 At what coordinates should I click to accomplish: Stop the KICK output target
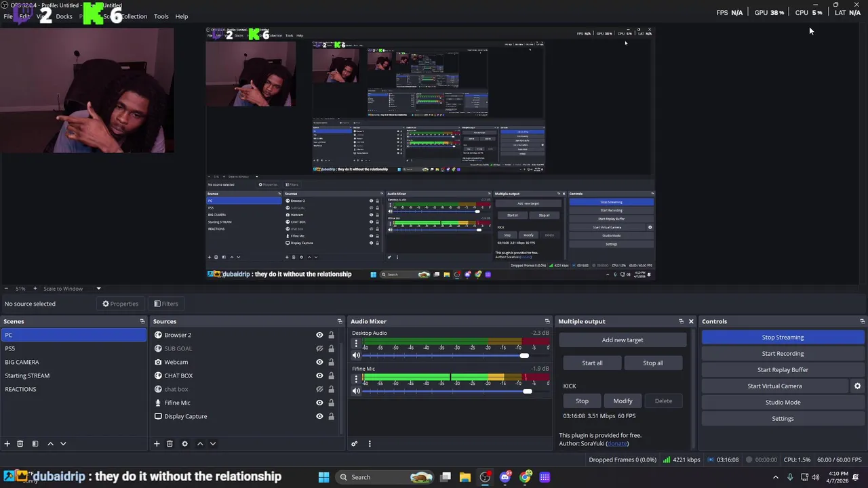582,401
